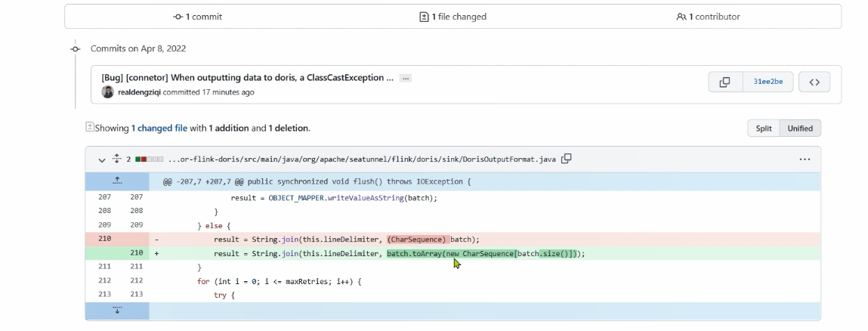Expand diff lines below line 213

tap(117, 311)
